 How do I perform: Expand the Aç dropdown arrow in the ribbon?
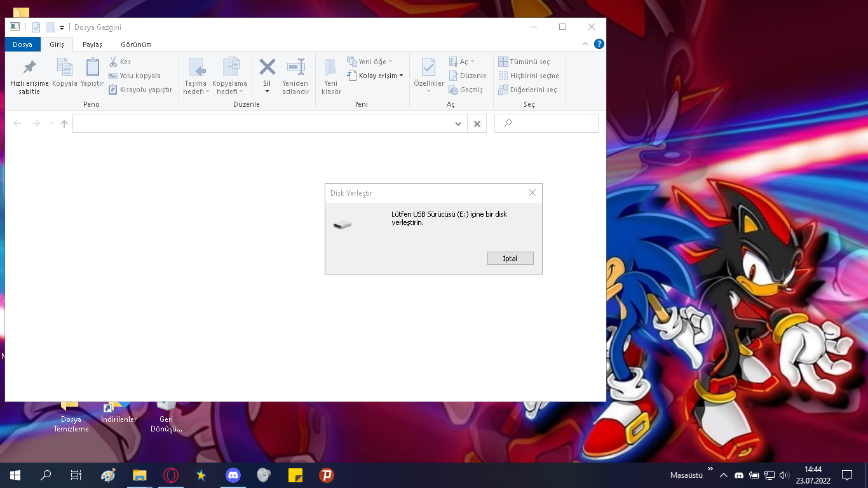coord(472,62)
